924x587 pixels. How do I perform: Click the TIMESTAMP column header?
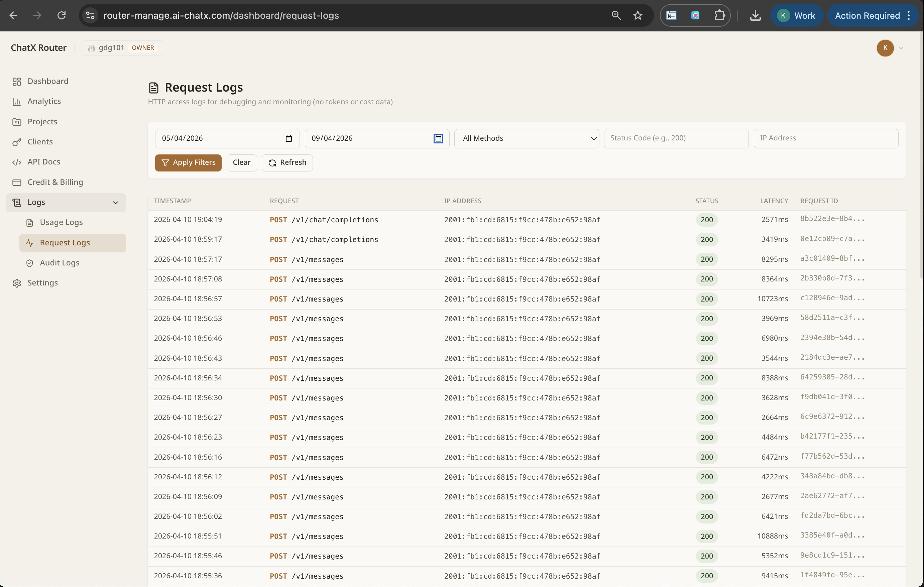172,201
